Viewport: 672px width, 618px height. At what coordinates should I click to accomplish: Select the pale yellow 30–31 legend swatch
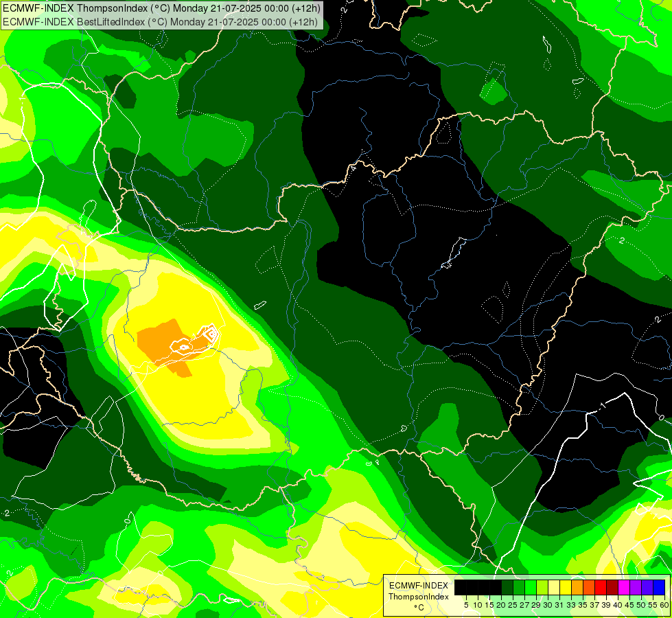pyautogui.click(x=554, y=587)
